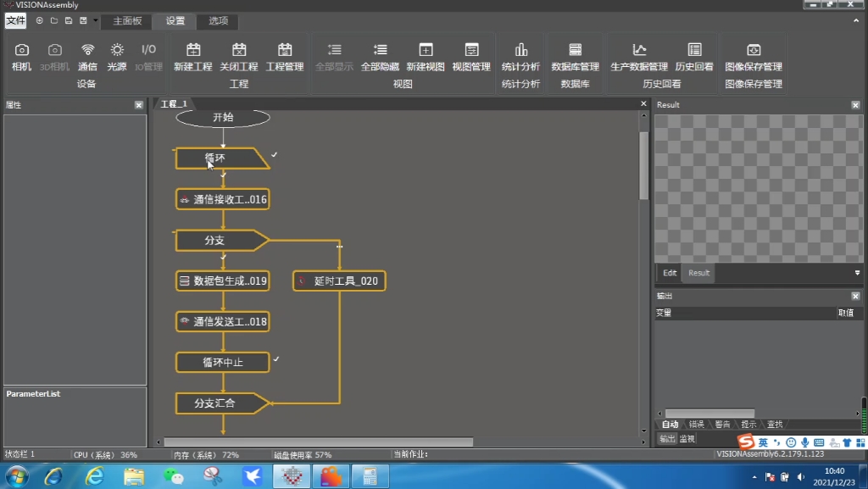Screen dimensions: 868x489
Task: Toggle the checkmark beside the 循环 node
Action: tap(274, 155)
